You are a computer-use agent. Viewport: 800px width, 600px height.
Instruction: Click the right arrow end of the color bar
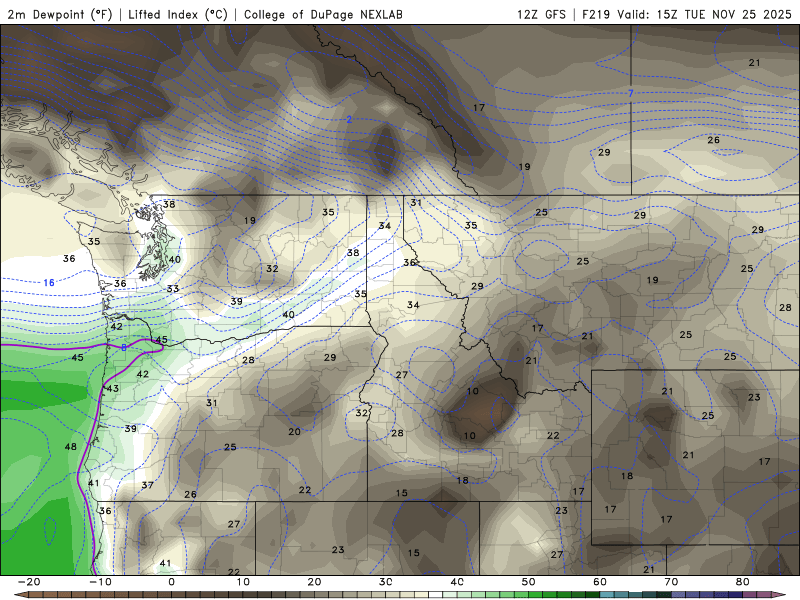click(x=779, y=595)
